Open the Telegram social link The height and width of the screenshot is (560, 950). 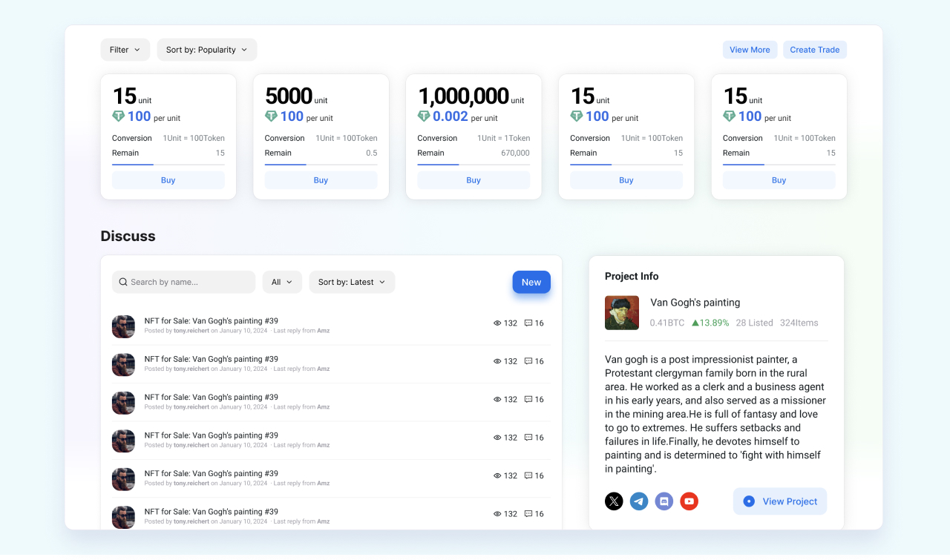(639, 501)
